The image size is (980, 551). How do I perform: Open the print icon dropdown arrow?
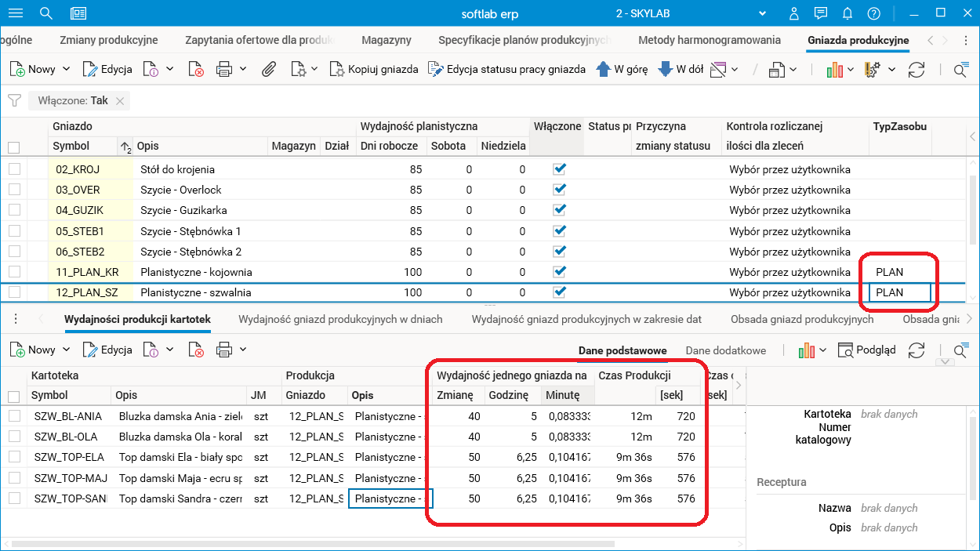[243, 69]
